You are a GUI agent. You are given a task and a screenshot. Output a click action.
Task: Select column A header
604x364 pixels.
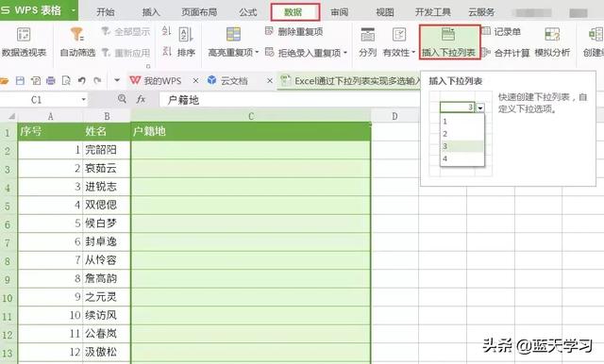pos(50,116)
